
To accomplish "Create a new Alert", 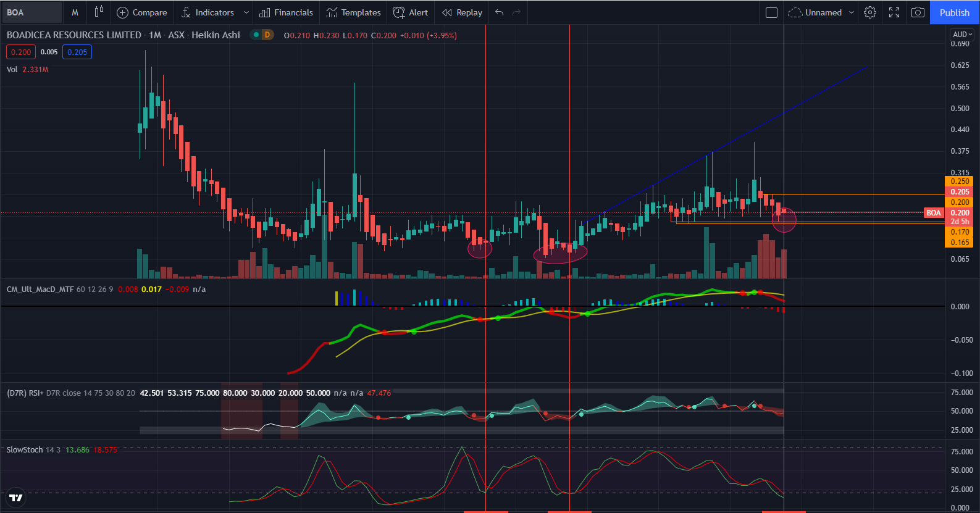I will tap(411, 12).
